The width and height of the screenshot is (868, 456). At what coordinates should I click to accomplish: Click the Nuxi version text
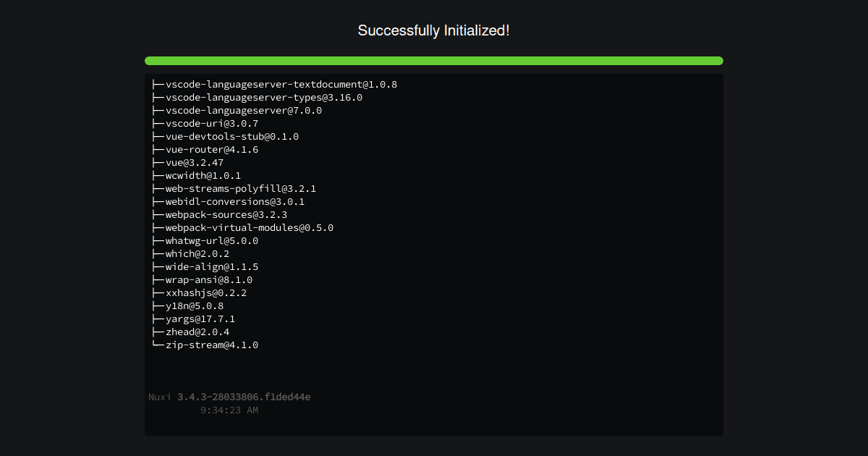click(229, 397)
